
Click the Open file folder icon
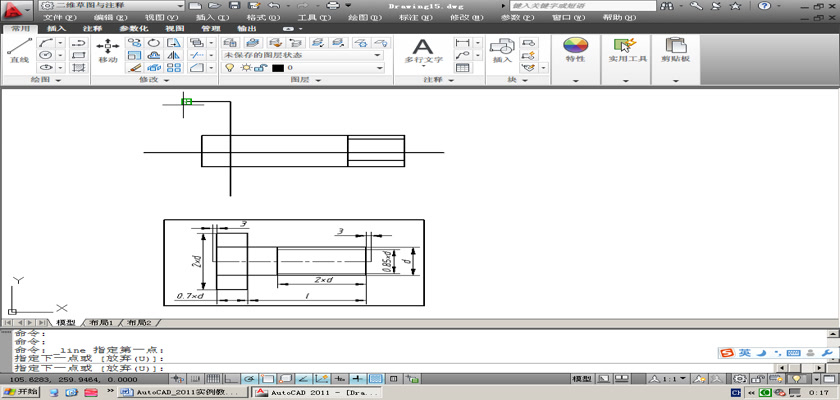pyautogui.click(x=214, y=5)
